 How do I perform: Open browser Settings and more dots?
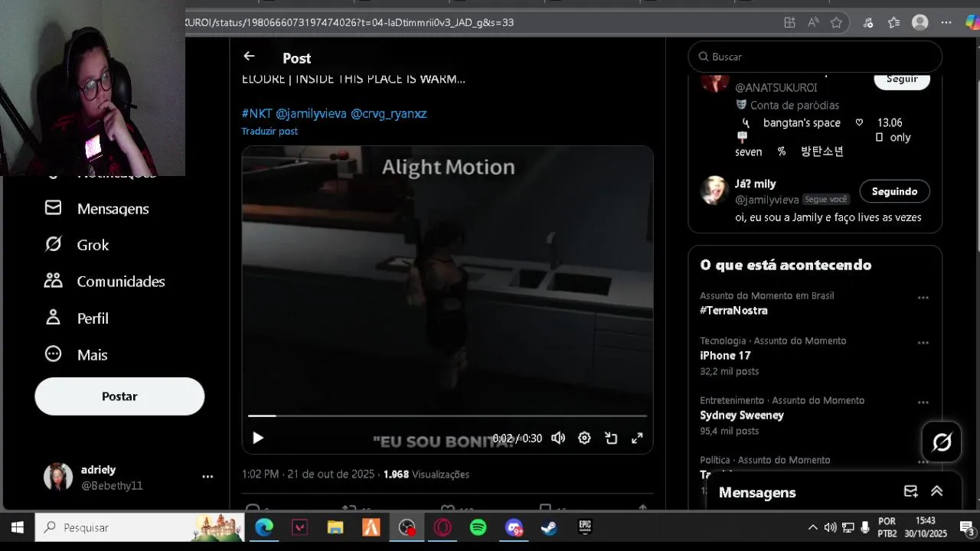click(x=947, y=23)
